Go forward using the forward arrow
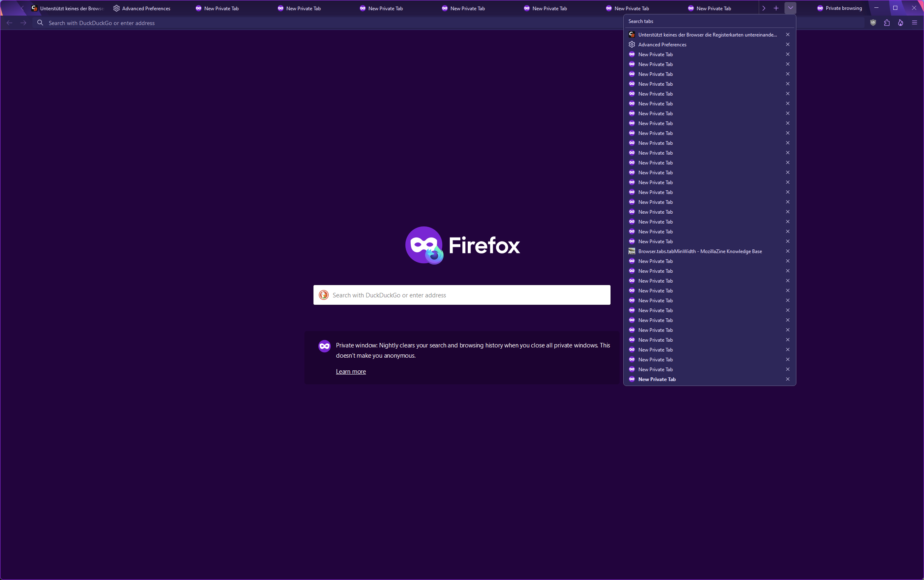The height and width of the screenshot is (580, 924). (23, 23)
